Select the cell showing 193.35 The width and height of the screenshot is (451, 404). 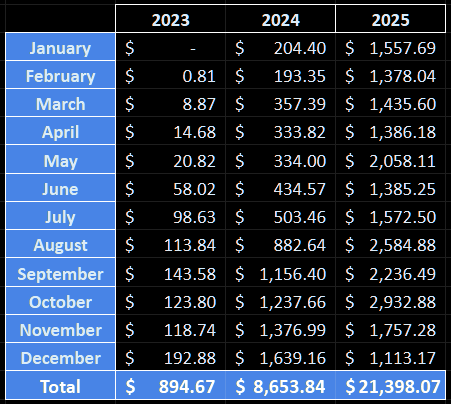tap(280, 75)
